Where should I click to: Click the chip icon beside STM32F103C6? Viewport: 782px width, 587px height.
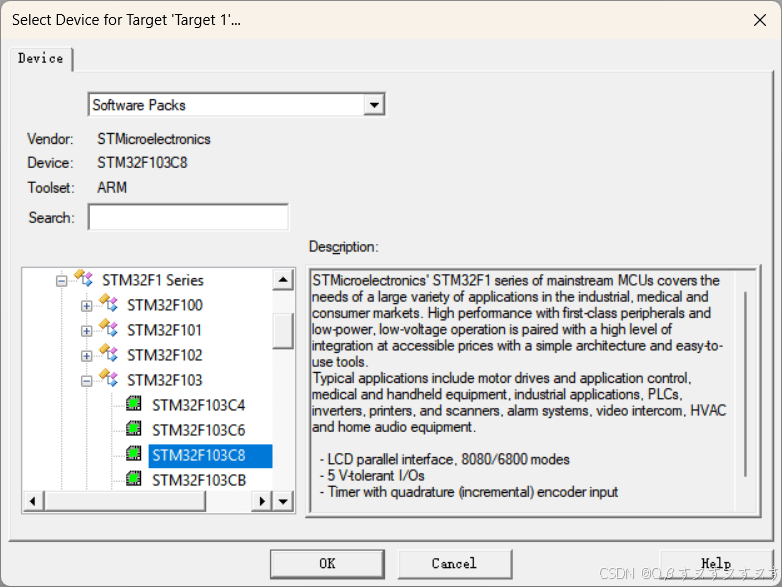click(x=134, y=428)
